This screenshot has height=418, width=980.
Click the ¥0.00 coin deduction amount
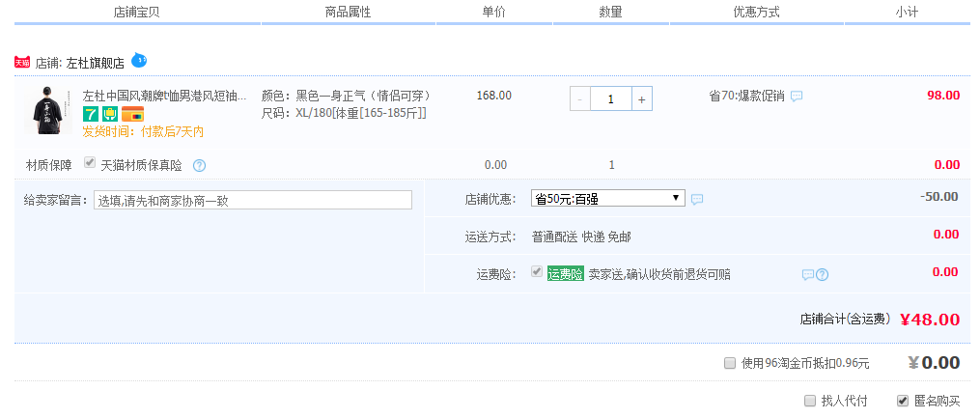(x=934, y=363)
